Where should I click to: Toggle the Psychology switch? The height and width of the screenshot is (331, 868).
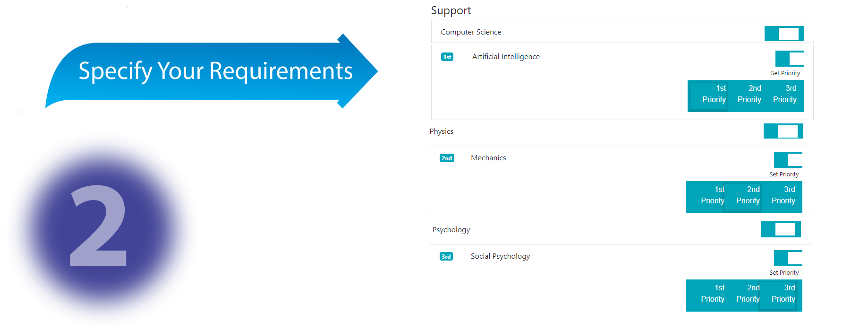coord(781,229)
